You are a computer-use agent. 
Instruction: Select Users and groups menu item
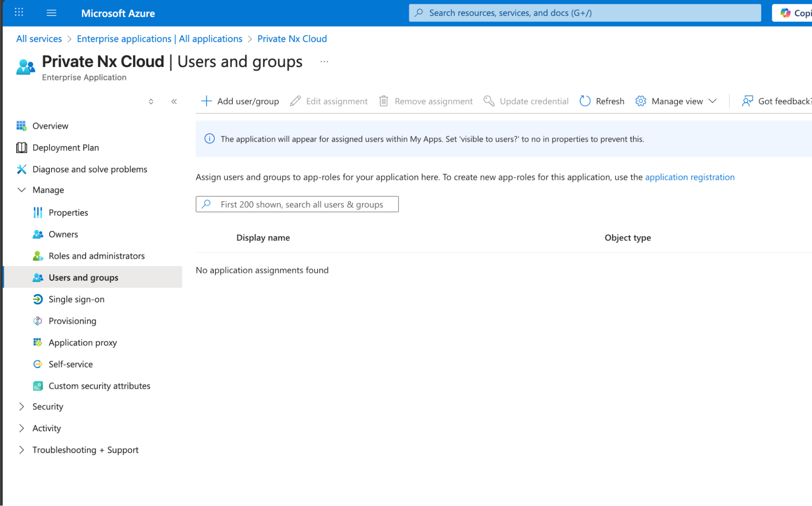pos(93,277)
